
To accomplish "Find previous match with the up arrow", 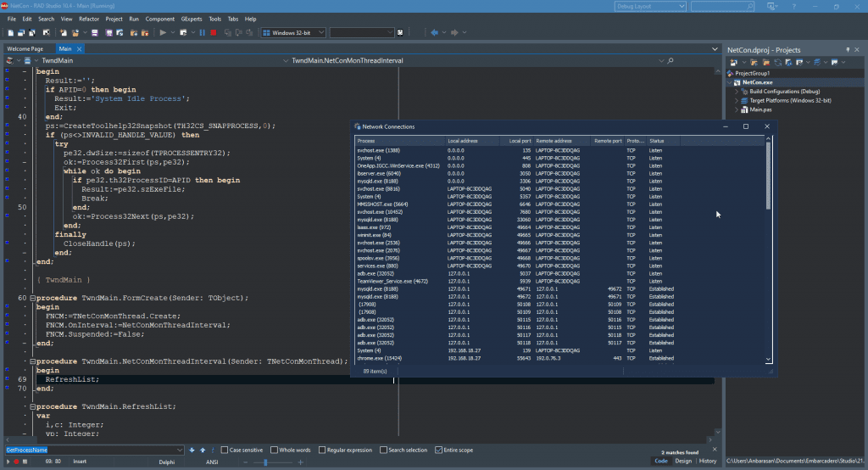I will (x=203, y=450).
